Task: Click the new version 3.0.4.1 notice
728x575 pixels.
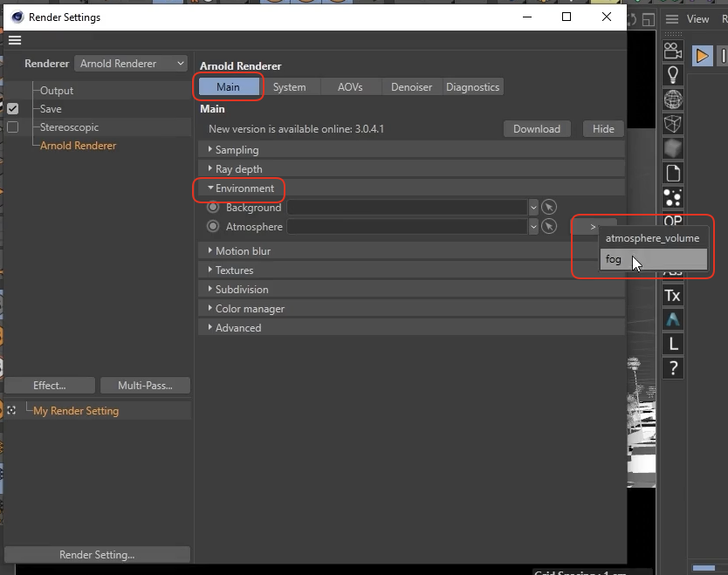Action: point(296,129)
